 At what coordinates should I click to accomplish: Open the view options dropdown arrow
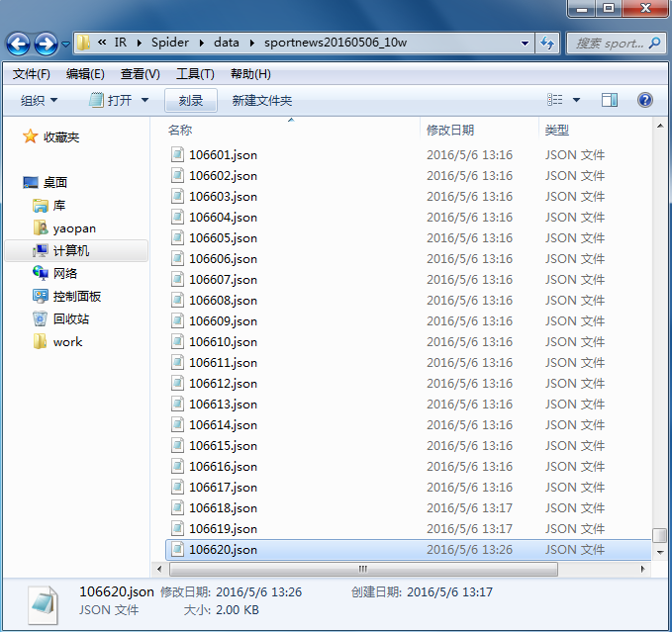(576, 100)
